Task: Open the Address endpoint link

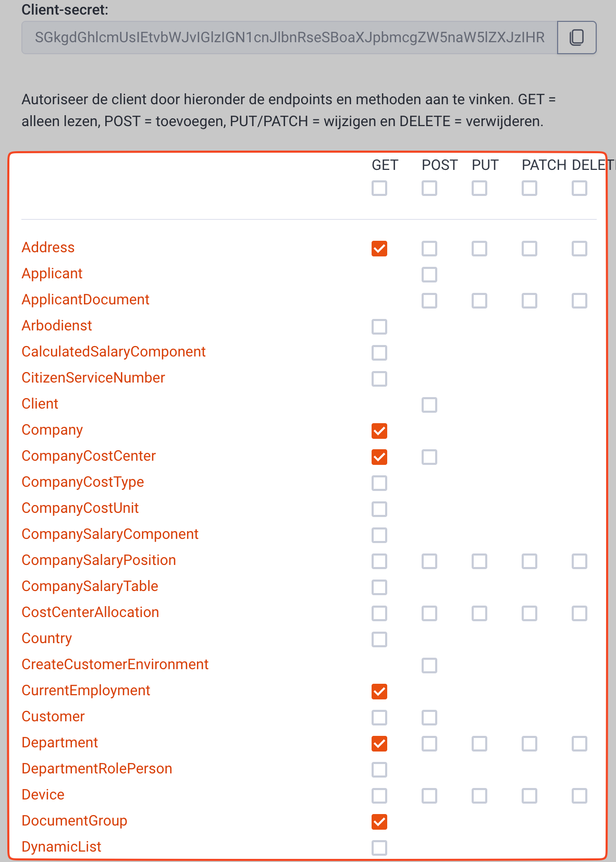Action: [48, 248]
